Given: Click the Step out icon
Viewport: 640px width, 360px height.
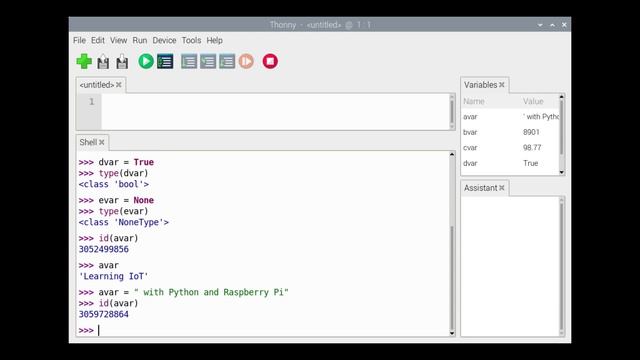Looking at the screenshot, I should pyautogui.click(x=227, y=62).
